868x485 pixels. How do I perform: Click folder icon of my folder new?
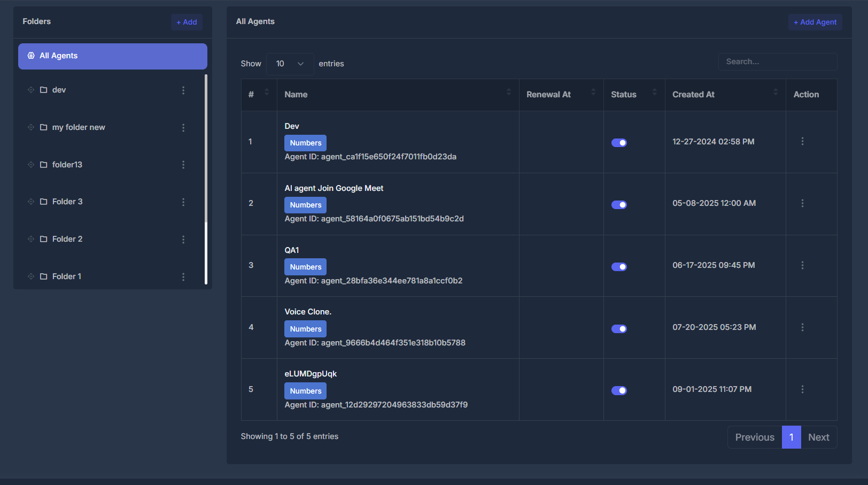44,127
